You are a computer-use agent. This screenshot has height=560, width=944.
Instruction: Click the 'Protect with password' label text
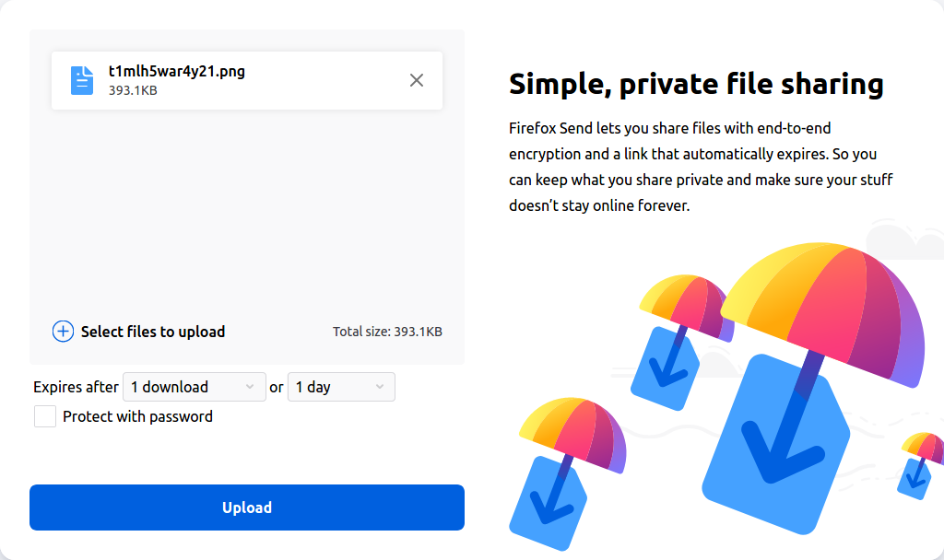[137, 416]
